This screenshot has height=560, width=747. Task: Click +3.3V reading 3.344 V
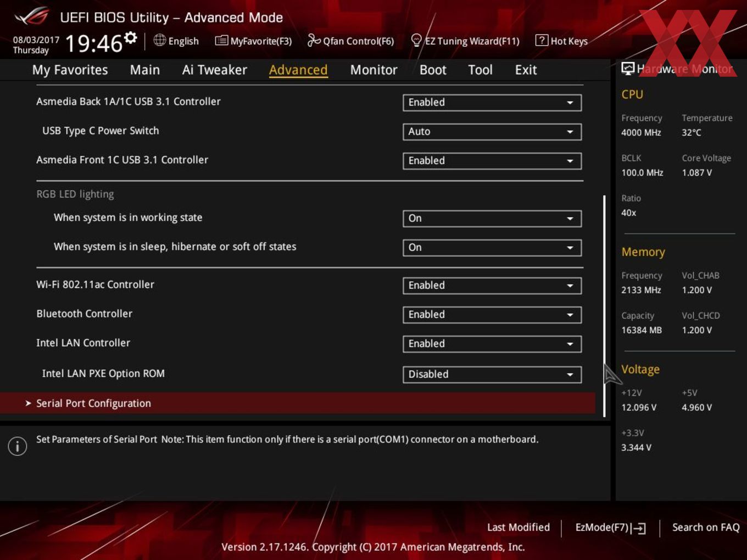pyautogui.click(x=636, y=447)
